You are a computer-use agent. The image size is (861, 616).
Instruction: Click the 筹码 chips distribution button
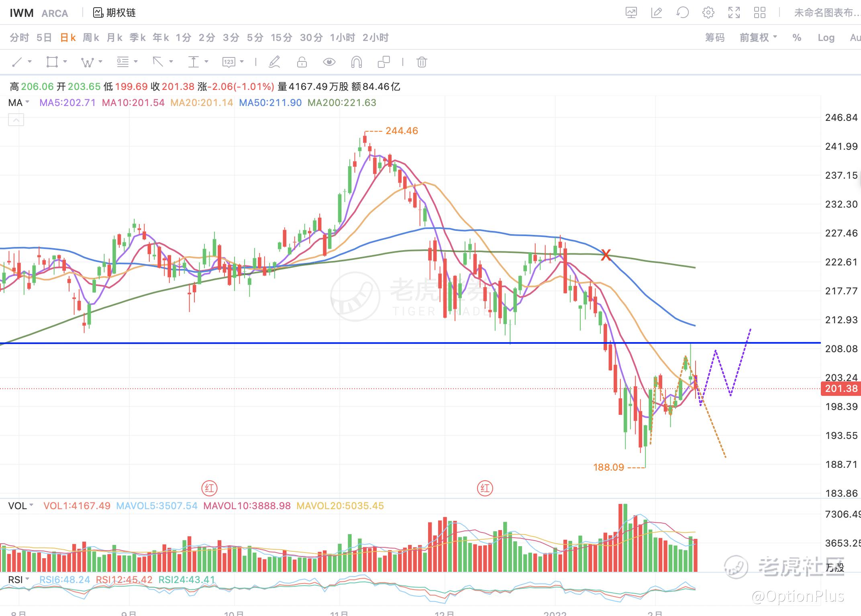(715, 38)
